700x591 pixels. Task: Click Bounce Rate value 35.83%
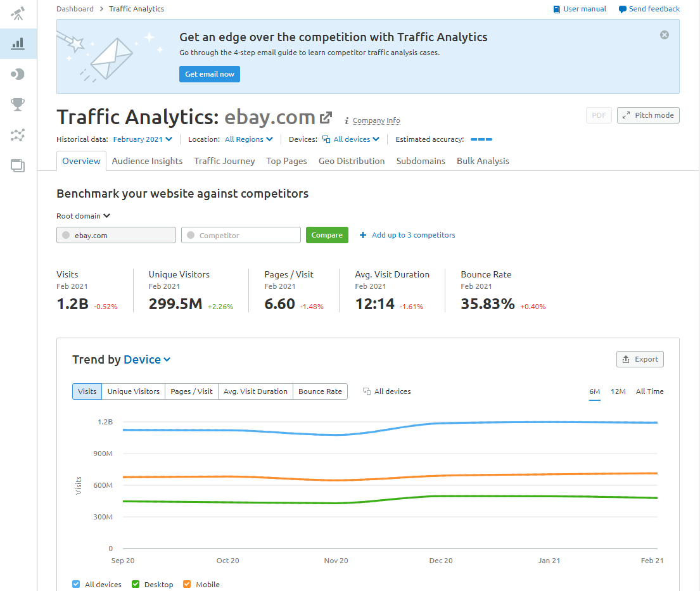pos(488,304)
